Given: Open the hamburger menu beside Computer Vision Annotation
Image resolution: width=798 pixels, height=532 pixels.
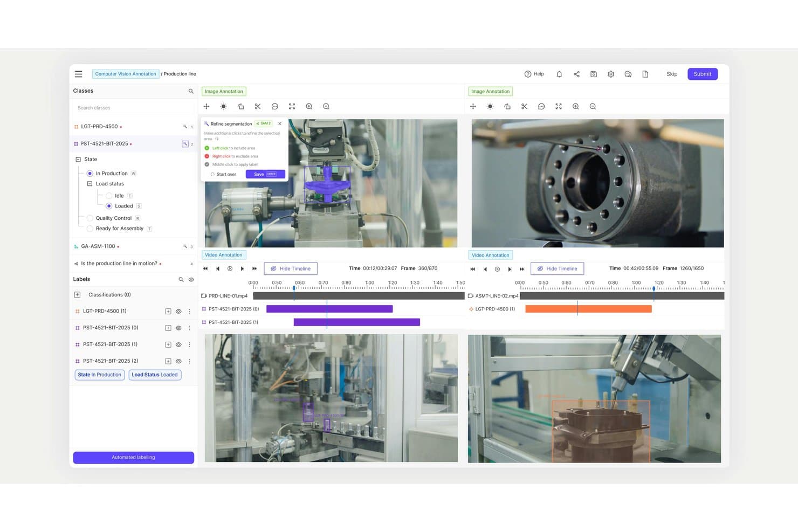Looking at the screenshot, I should coord(79,74).
